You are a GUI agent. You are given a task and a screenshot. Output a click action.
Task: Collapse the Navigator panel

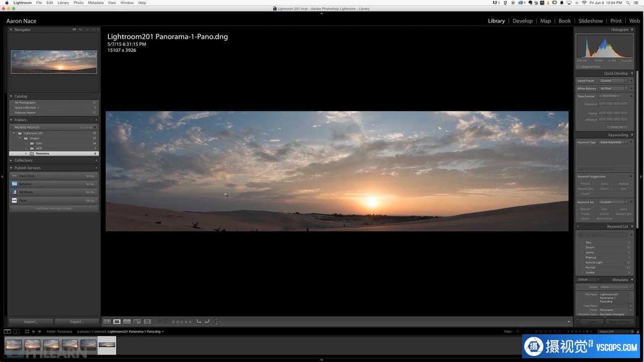coord(11,30)
